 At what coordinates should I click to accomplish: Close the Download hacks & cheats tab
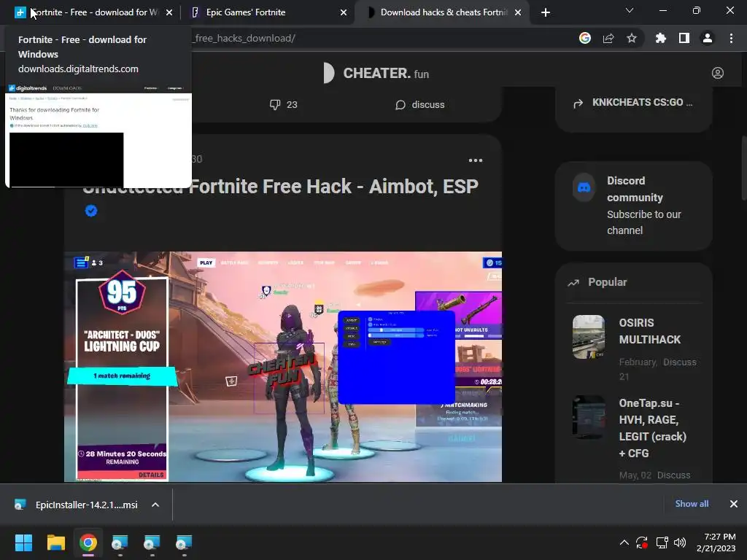518,12
